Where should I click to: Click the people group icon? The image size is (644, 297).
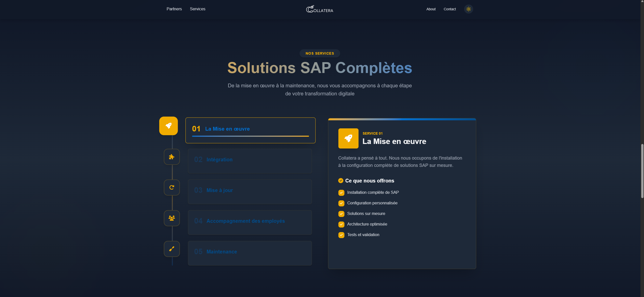point(172,218)
